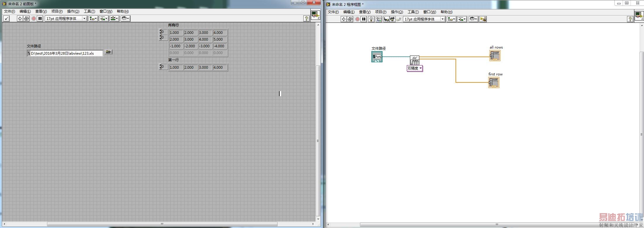Click Run Continuously in block diagram toolbar

(x=350, y=19)
